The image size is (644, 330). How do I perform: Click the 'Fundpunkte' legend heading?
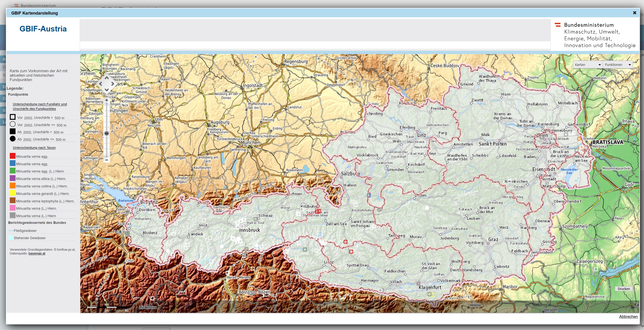pyautogui.click(x=18, y=94)
